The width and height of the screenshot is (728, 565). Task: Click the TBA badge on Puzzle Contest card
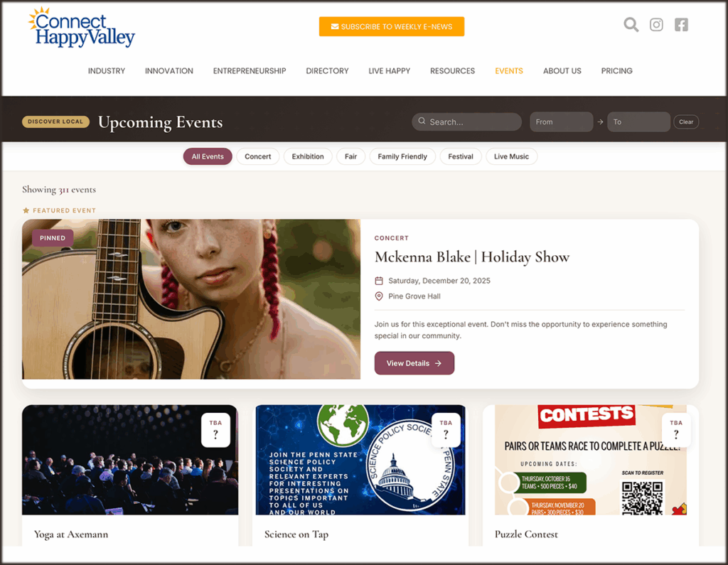coord(676,430)
